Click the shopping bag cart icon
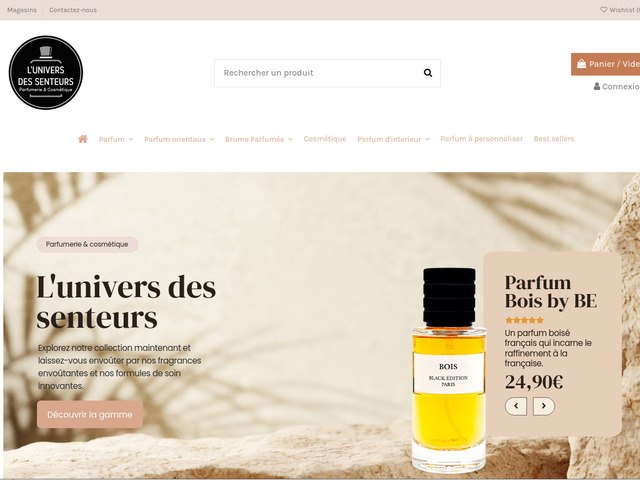This screenshot has width=640, height=480. [582, 64]
